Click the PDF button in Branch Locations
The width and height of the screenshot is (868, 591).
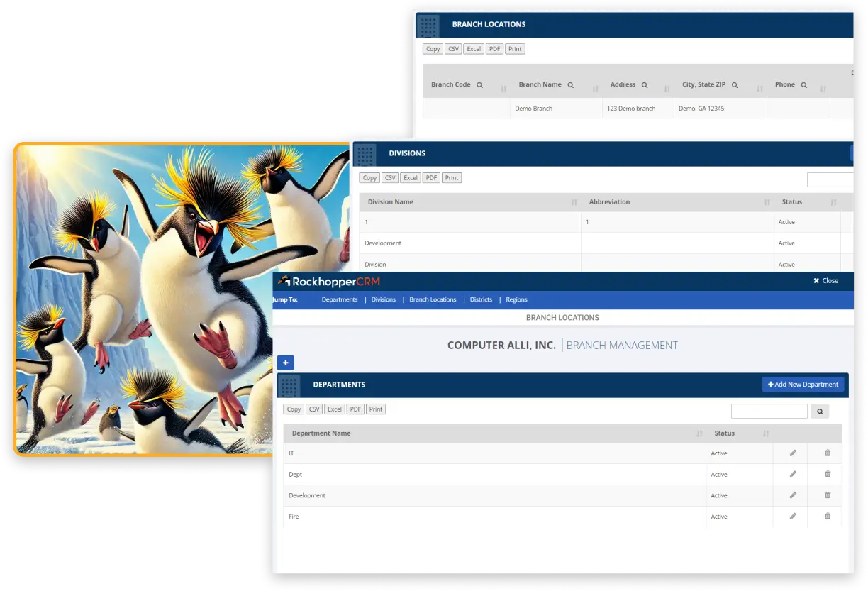pos(494,49)
